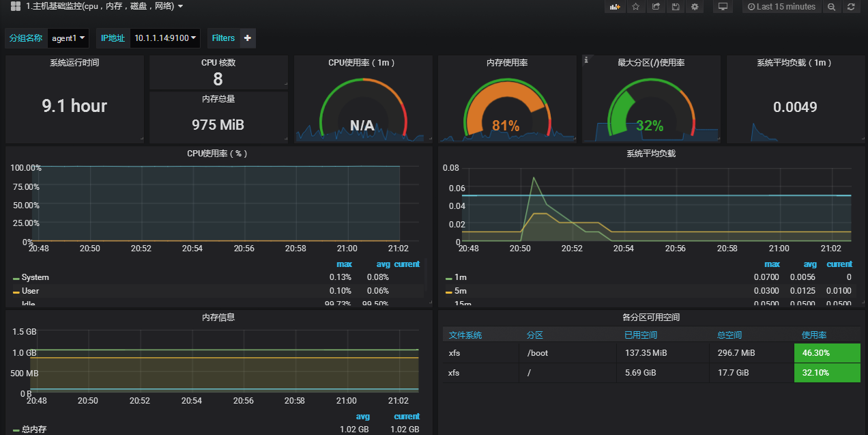868x435 pixels.
Task: Click the System series color swatch
Action: point(16,278)
